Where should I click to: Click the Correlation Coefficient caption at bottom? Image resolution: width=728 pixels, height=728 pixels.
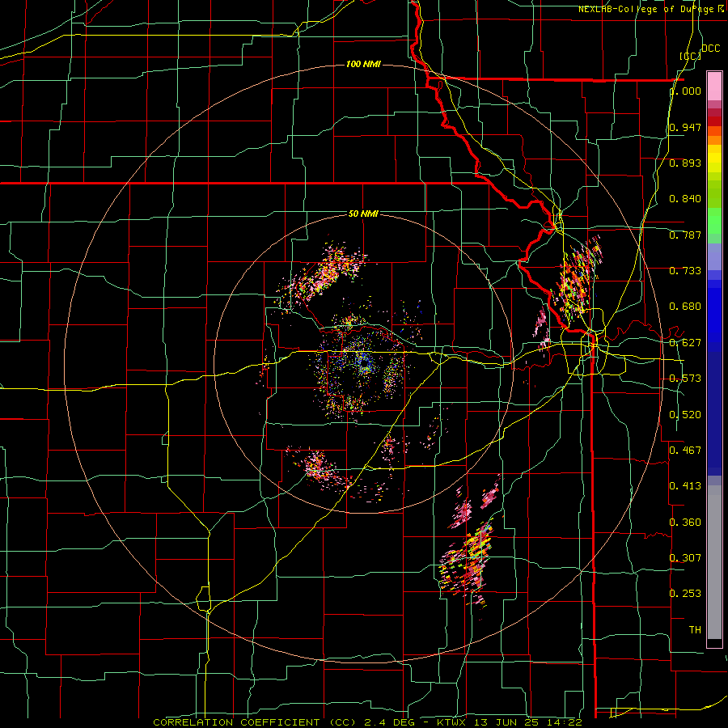368,722
